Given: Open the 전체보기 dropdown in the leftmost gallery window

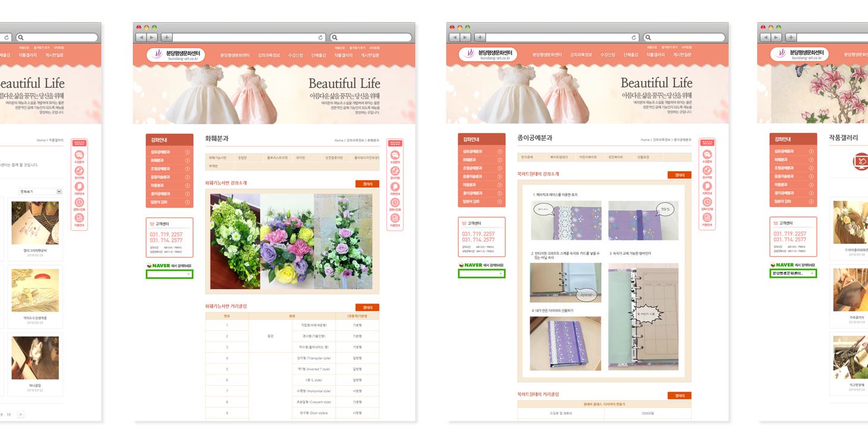Looking at the screenshot, I should click(x=41, y=191).
